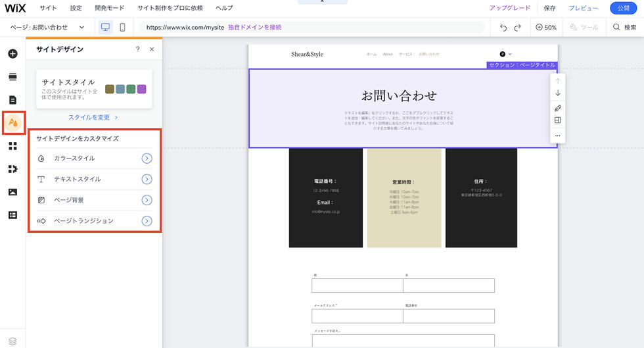Screen dimensions: 644x348
Task: Click the 営業時間 beige card
Action: click(404, 198)
